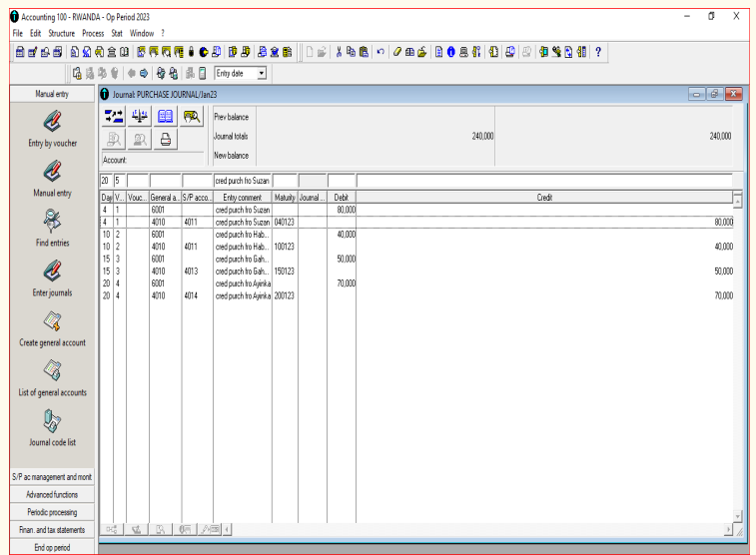The image size is (756, 555).
Task: Click the journal grid scroll-down arrow
Action: [738, 516]
